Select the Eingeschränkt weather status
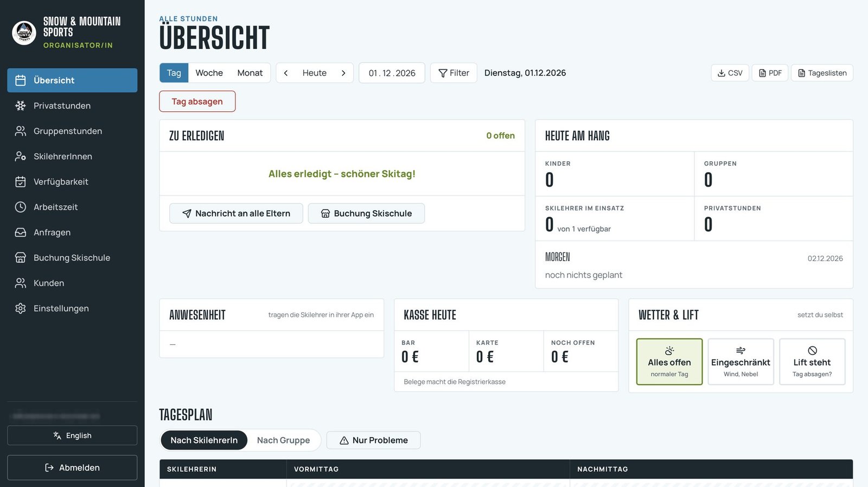This screenshot has height=487, width=868. [741, 362]
